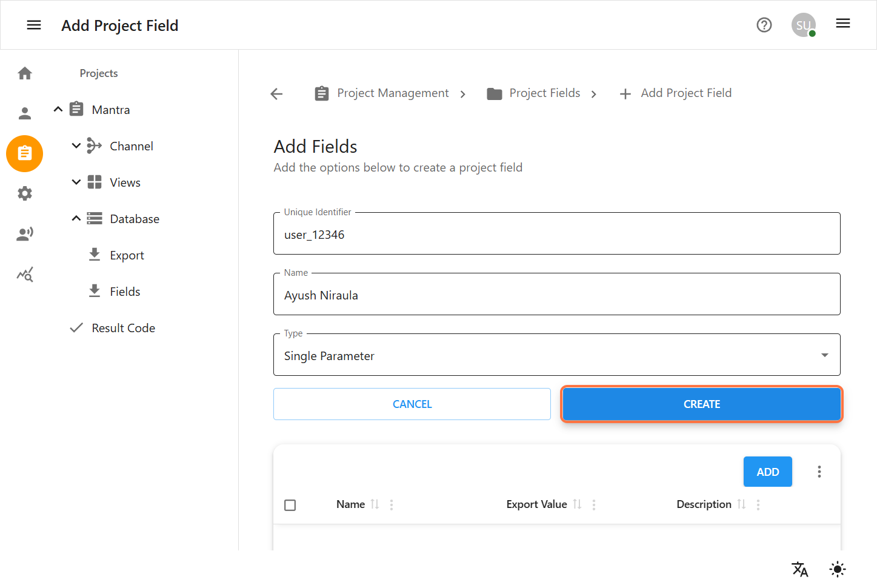Toggle the theme brightness icon

pos(837,569)
